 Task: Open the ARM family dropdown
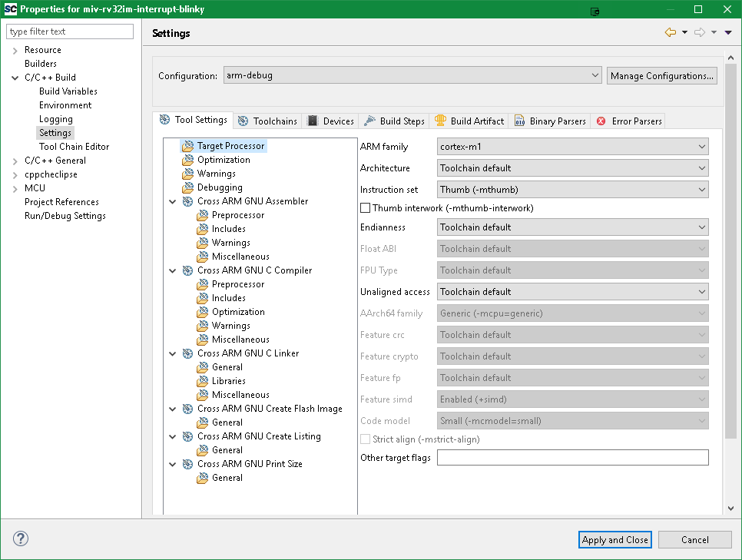coord(572,147)
